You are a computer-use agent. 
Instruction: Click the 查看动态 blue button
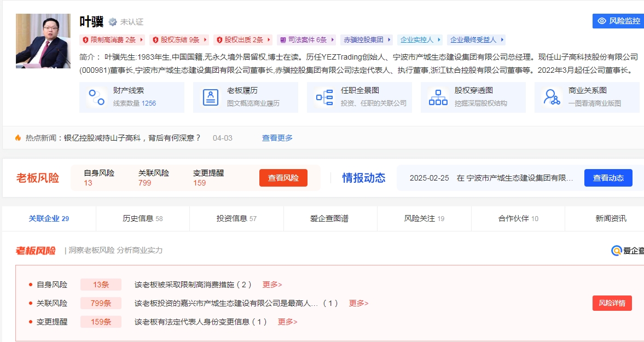[x=608, y=178]
